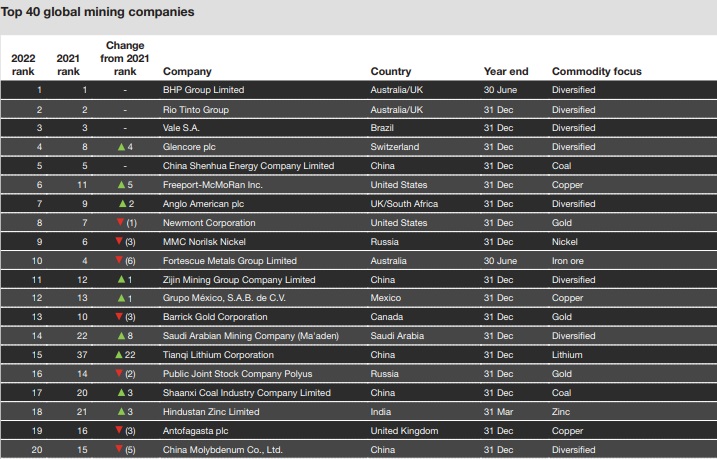The image size is (717, 459).
Task: Select the BHP Group Limited company name
Action: (203, 90)
